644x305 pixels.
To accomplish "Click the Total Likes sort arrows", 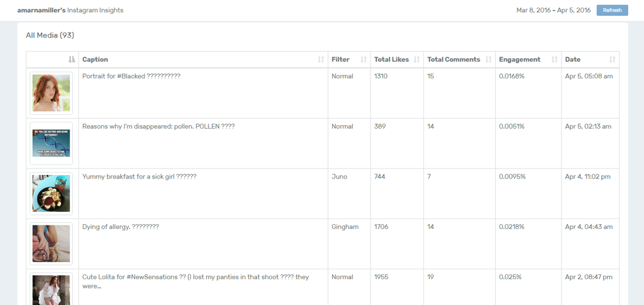I will click(x=417, y=60).
